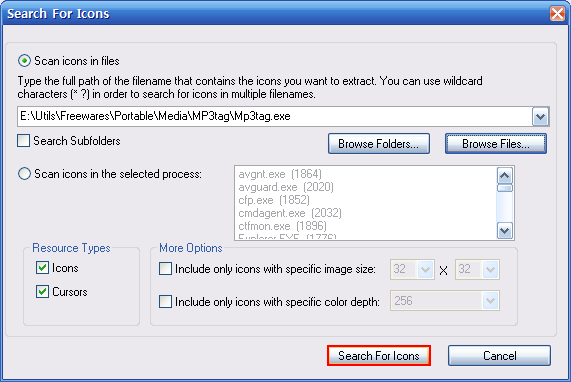
Task: Click Browse Folders button
Action: tap(379, 144)
